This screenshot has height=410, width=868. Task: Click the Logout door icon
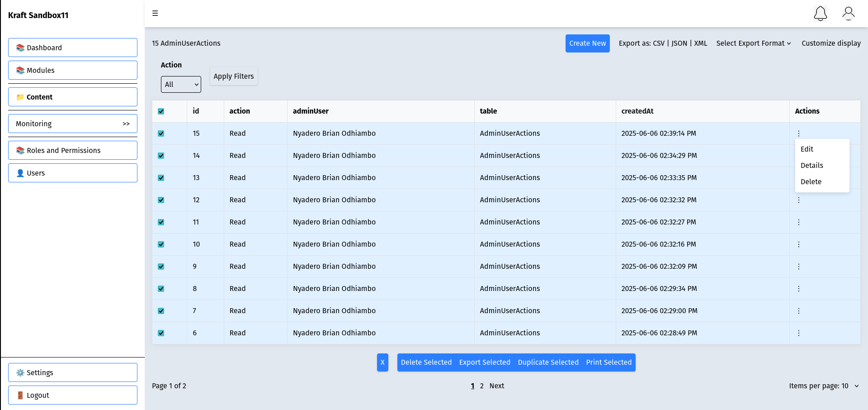(20, 395)
